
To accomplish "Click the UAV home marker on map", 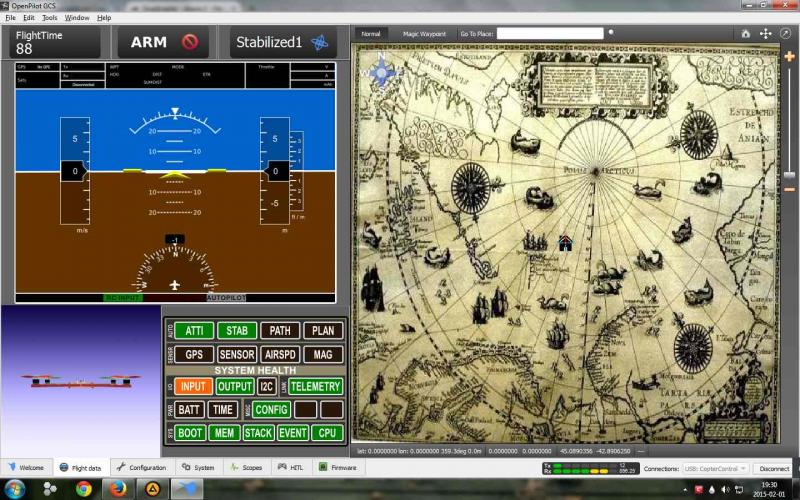I will pos(565,242).
